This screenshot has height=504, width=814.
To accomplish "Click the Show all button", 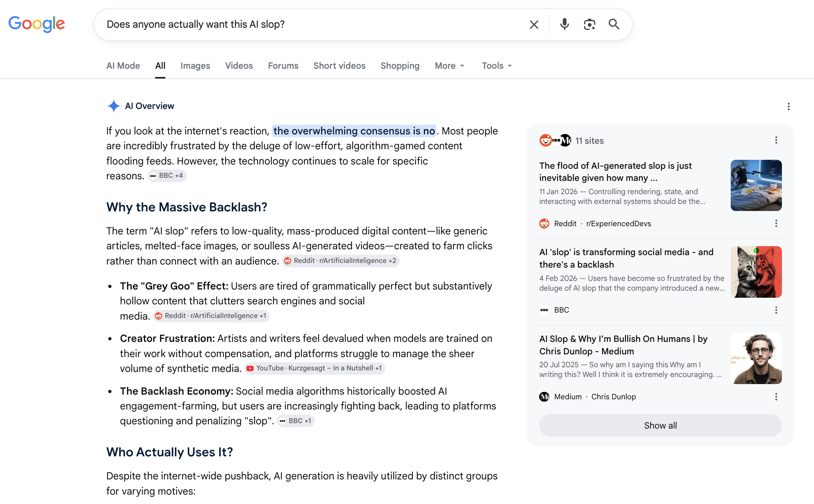I will (x=660, y=425).
